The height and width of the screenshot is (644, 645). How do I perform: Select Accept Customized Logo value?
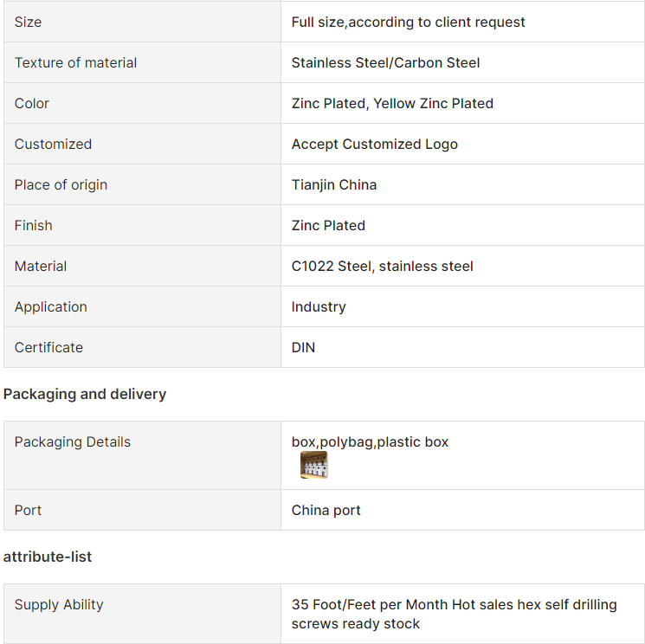coord(374,144)
